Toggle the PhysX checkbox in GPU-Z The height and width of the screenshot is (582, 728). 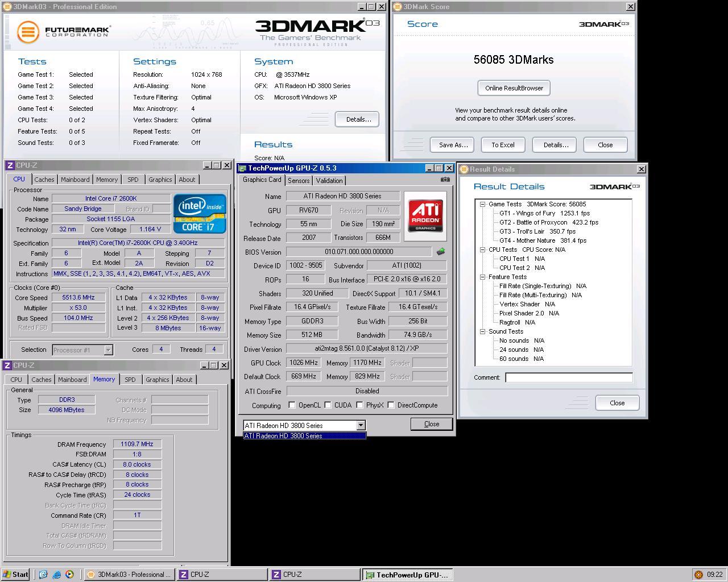coord(359,405)
